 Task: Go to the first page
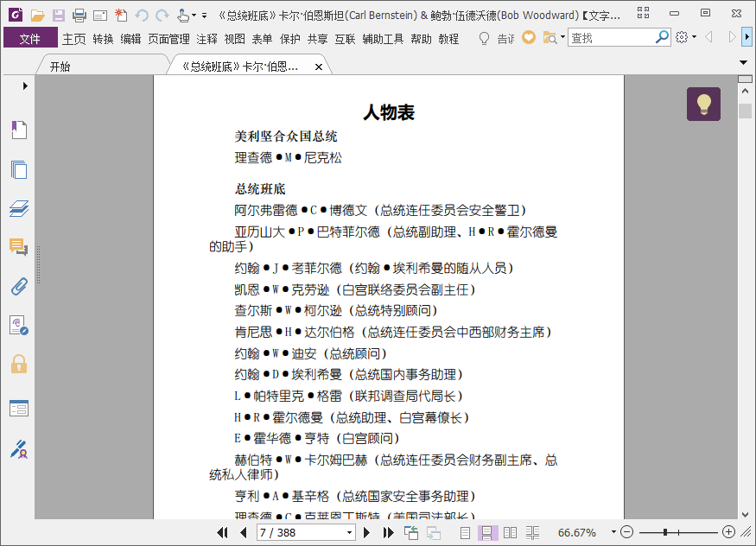pyautogui.click(x=222, y=532)
